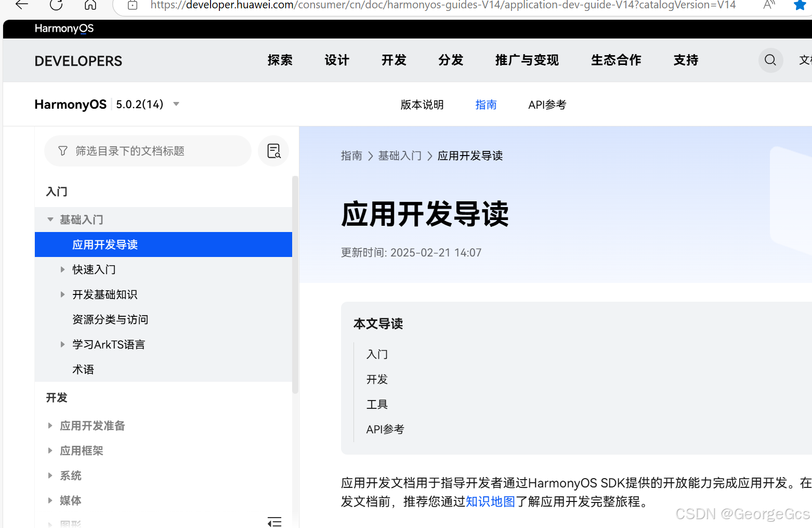Click the 知识地图 hyperlink
This screenshot has height=528, width=812.
[490, 501]
